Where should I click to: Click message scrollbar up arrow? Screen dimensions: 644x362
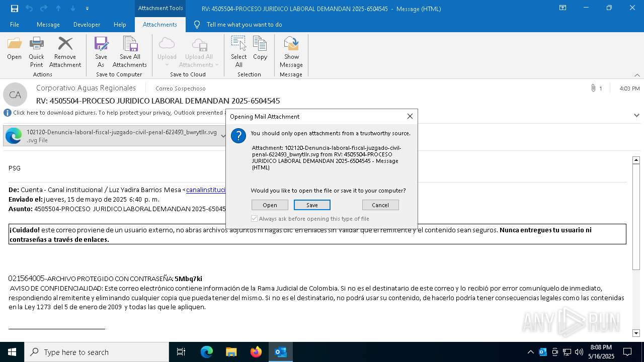click(636, 160)
